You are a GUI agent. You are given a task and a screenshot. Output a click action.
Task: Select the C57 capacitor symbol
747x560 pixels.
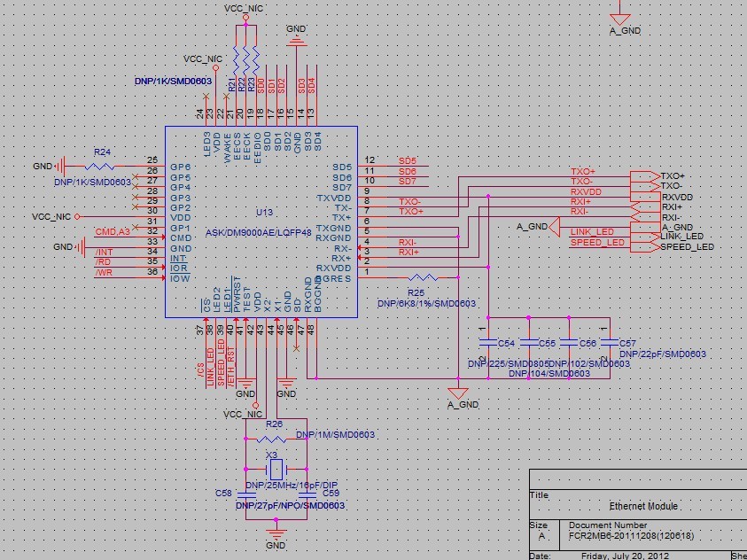tap(610, 342)
